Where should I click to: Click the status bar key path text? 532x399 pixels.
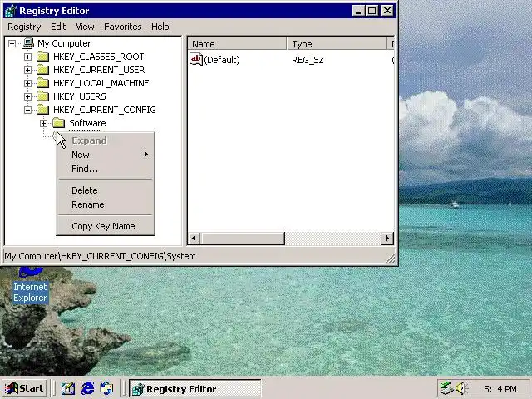point(100,256)
